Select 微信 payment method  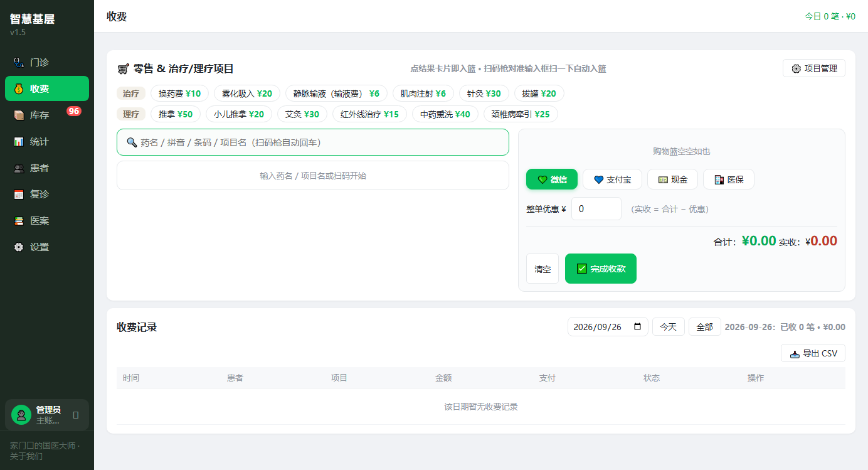(552, 179)
